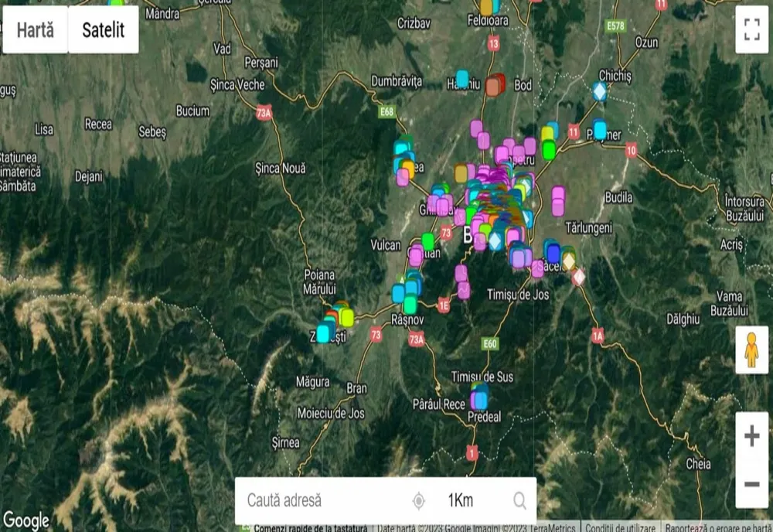Image resolution: width=773 pixels, height=532 pixels.
Task: Select the cyan marker at Zărnești
Action: pyautogui.click(x=323, y=332)
